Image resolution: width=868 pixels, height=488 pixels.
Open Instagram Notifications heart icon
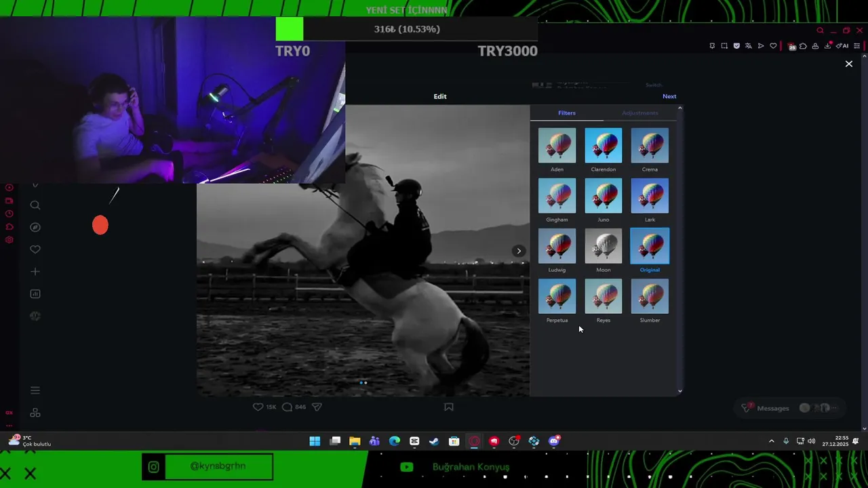click(x=35, y=249)
